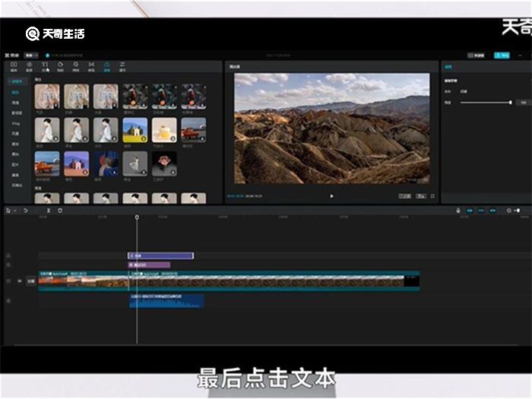Expand the select tool mode arrow
532x399 pixels.
pyautogui.click(x=14, y=211)
